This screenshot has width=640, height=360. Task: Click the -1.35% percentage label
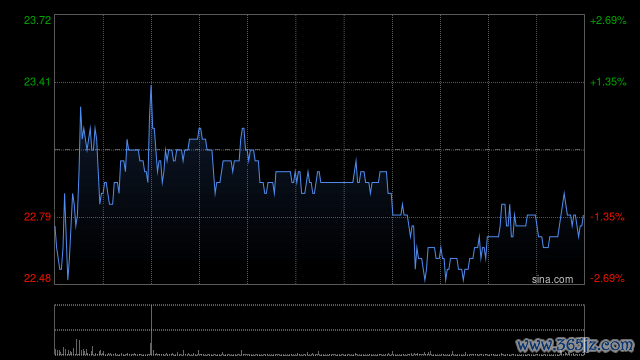click(x=608, y=217)
